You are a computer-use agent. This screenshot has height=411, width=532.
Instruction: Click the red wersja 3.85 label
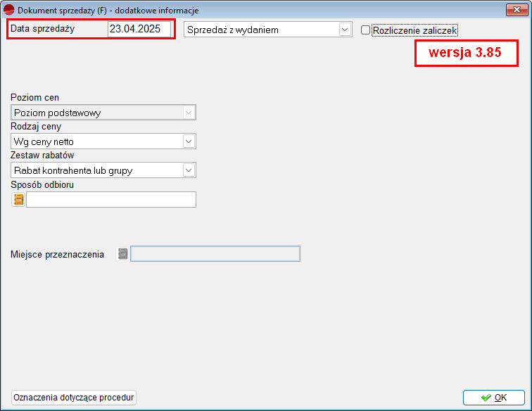[464, 53]
